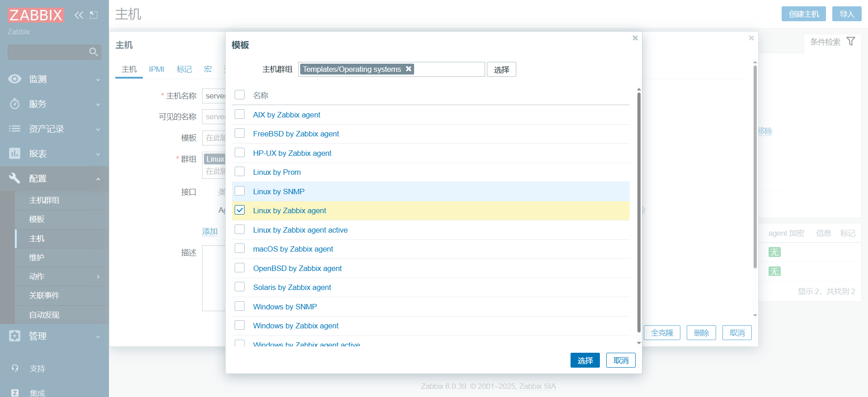The height and width of the screenshot is (397, 868).
Task: Check the Linux by SNMP checkbox
Action: [x=240, y=191]
